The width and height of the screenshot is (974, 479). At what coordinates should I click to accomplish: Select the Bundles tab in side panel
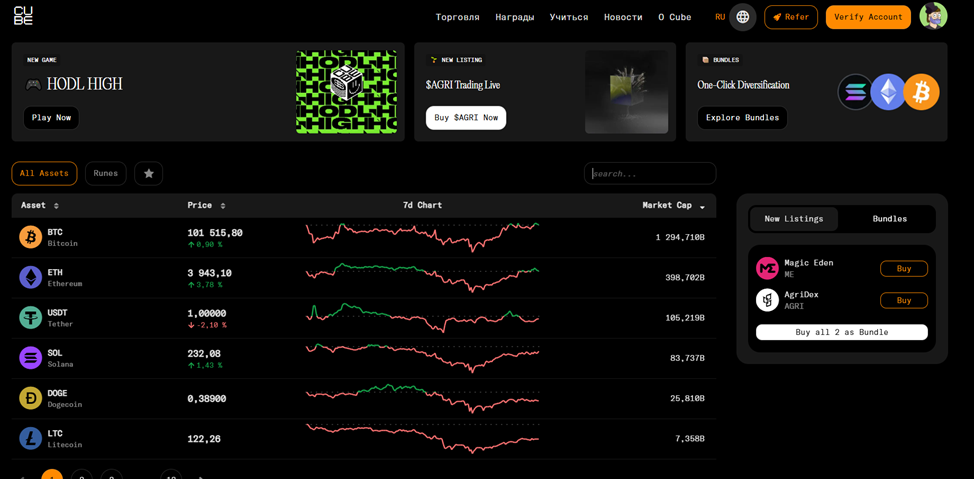point(890,219)
